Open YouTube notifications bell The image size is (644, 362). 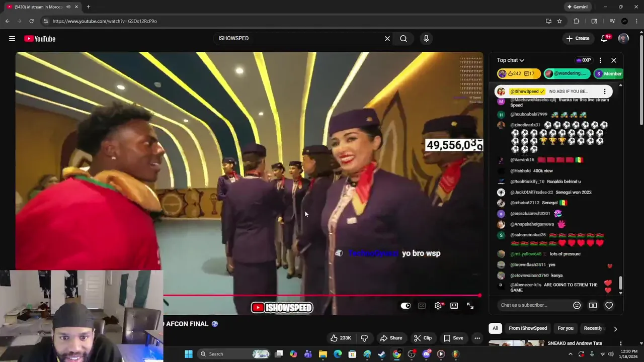(x=605, y=39)
